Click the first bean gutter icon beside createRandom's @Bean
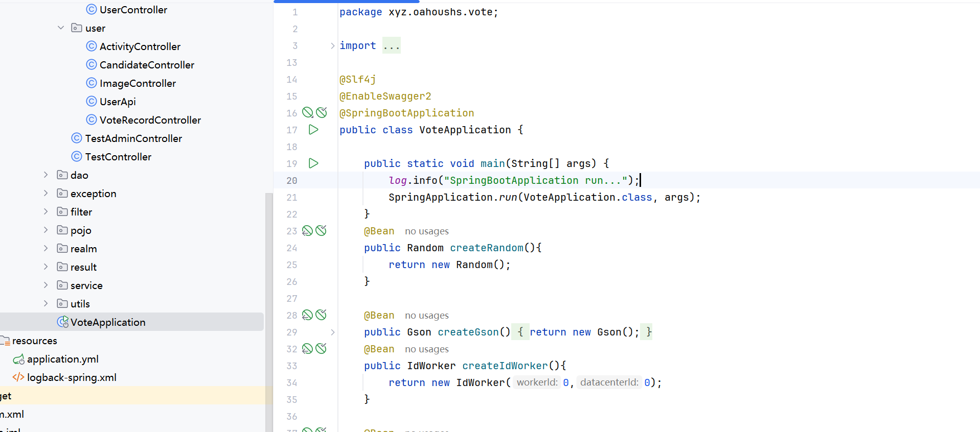The width and height of the screenshot is (980, 432). [307, 231]
